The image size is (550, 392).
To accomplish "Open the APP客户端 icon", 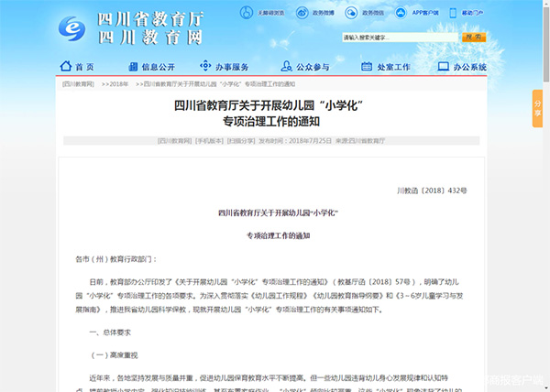I will (401, 13).
